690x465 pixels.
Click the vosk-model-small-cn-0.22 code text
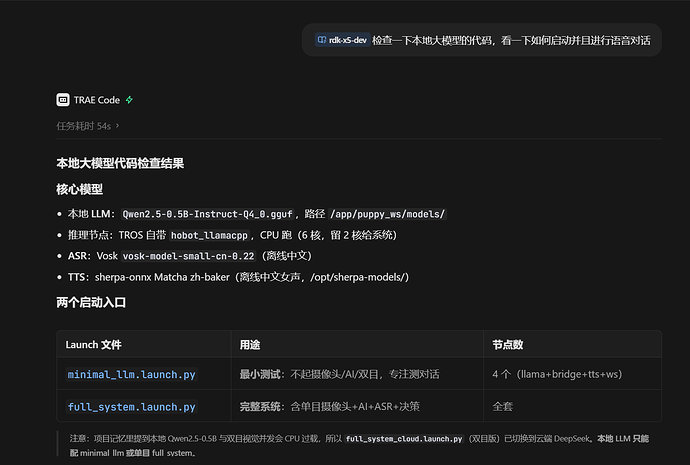pos(188,256)
